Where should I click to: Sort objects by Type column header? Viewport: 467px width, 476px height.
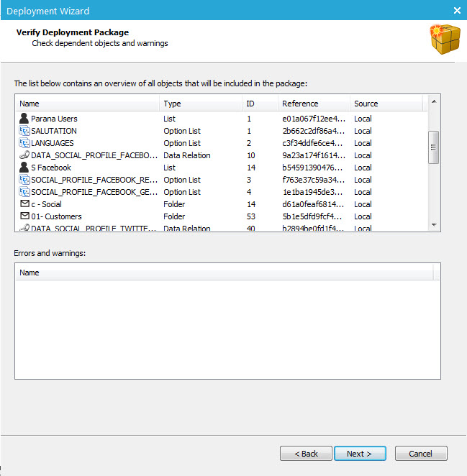[199, 104]
